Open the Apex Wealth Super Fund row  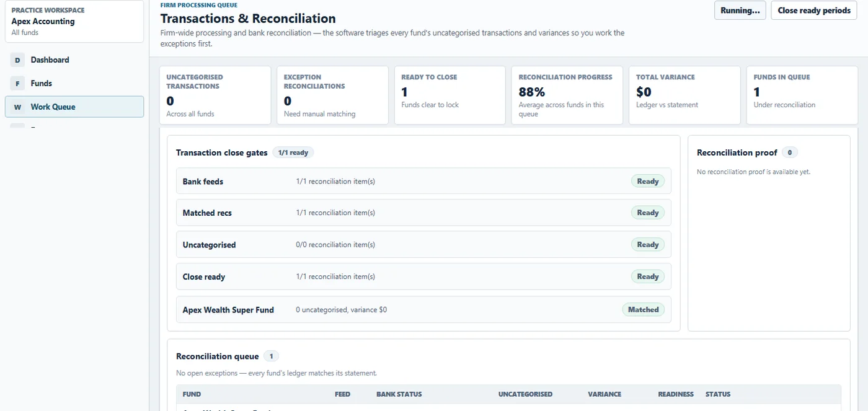pos(423,309)
